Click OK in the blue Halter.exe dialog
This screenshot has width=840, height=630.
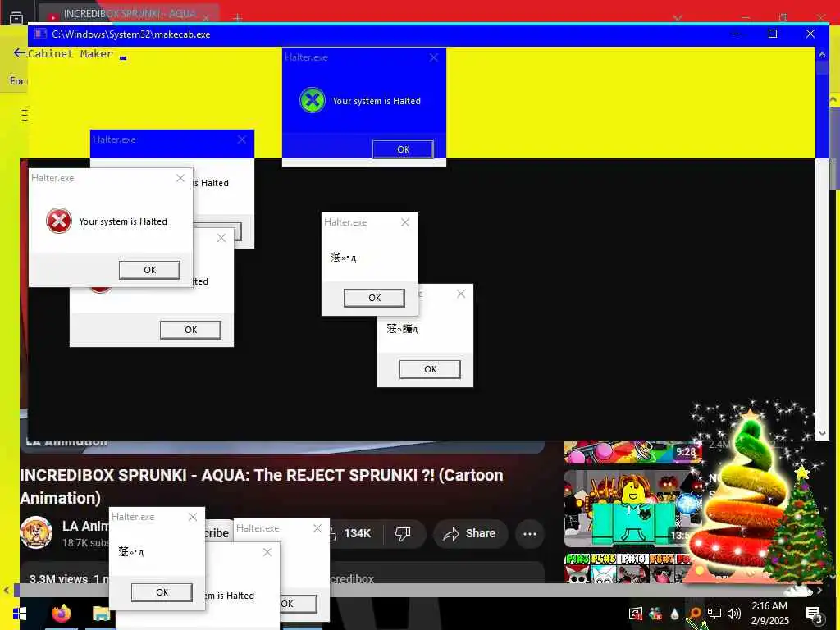(403, 149)
